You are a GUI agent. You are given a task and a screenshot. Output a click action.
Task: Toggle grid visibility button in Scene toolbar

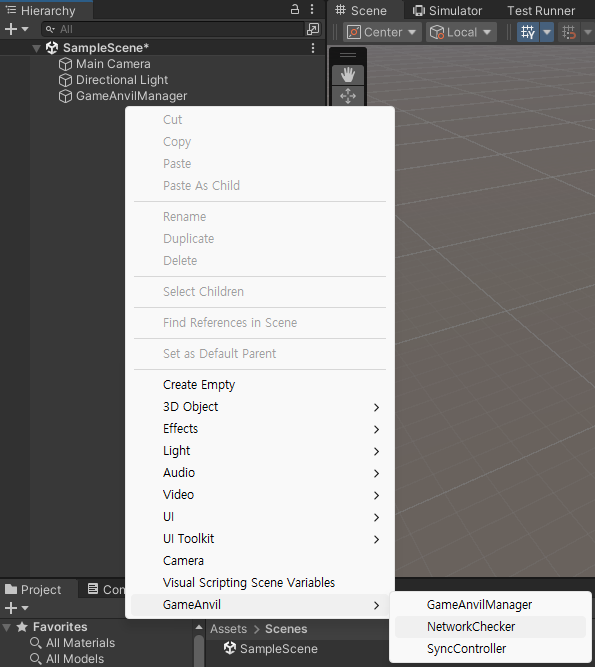pos(528,32)
